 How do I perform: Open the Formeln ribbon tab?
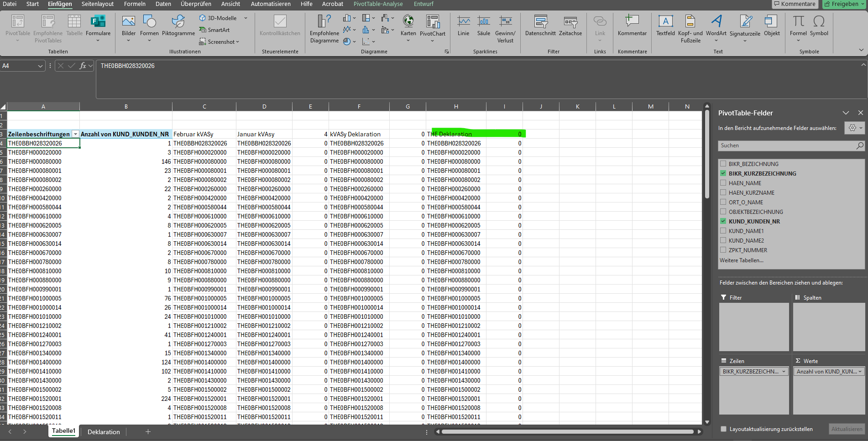[x=135, y=4]
